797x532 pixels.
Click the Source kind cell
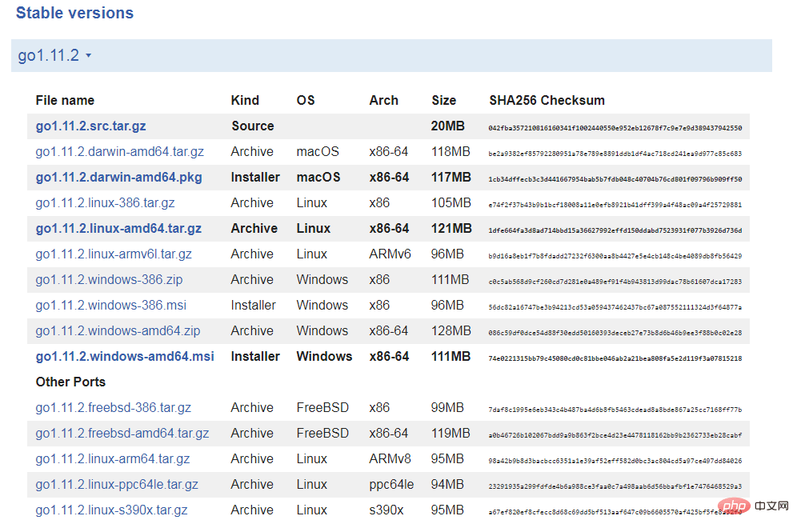click(x=253, y=126)
